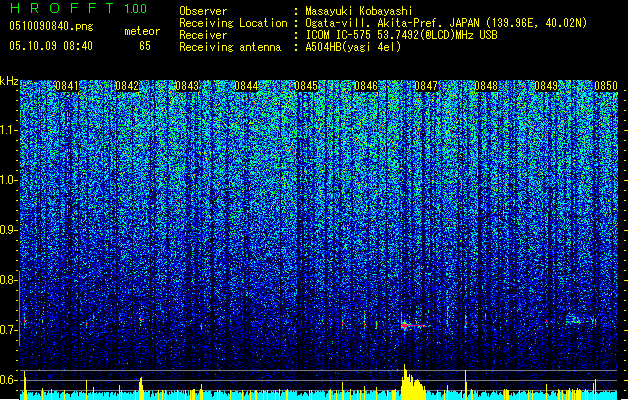This screenshot has height=400, width=629.
Task: Click the 0.7 kHz axis tick label
Action: click(8, 330)
